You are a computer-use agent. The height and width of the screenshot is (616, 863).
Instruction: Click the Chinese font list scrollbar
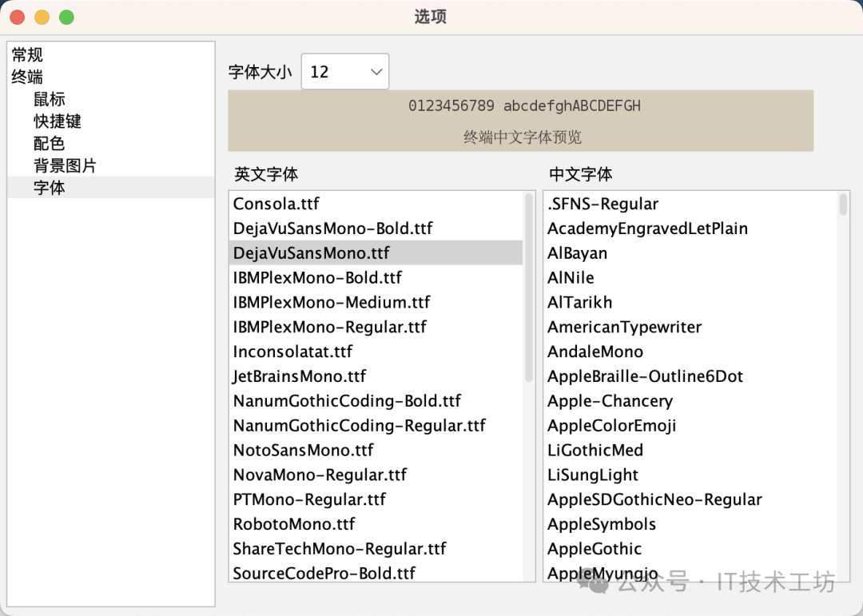click(x=843, y=208)
